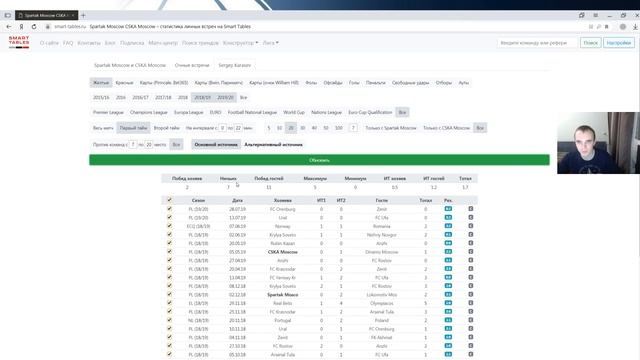This screenshot has height=360, width=640.
Task: Open the Настройки button
Action: [x=619, y=42]
